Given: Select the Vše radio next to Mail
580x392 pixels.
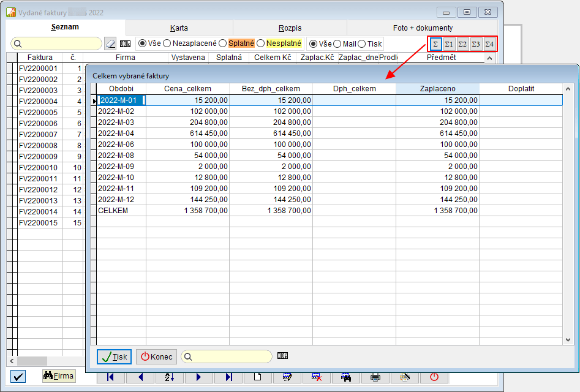Looking at the screenshot, I should (x=314, y=44).
